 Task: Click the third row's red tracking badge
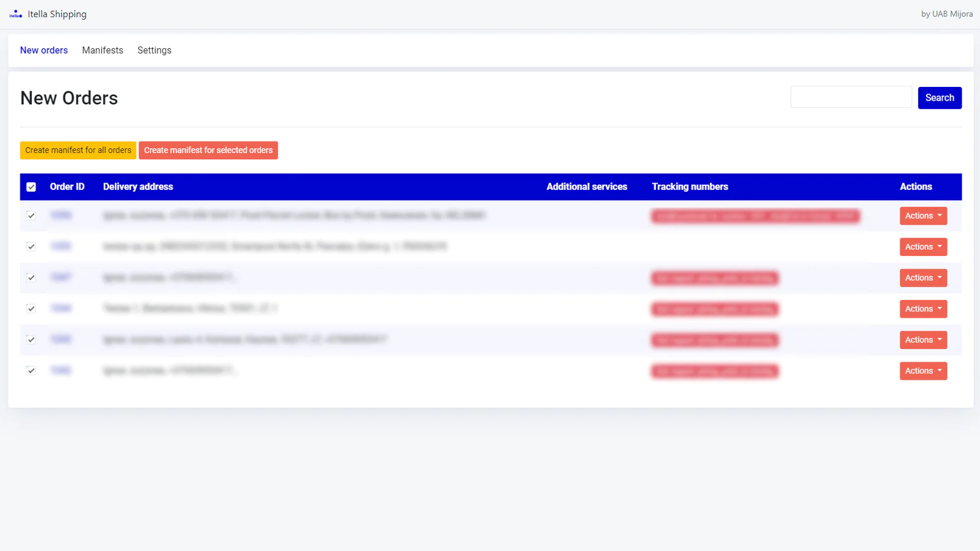(x=715, y=279)
